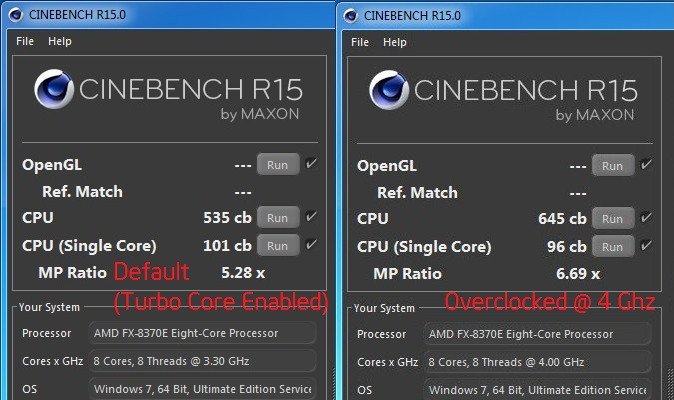Click 'Your System' heading in left window

pos(49,307)
